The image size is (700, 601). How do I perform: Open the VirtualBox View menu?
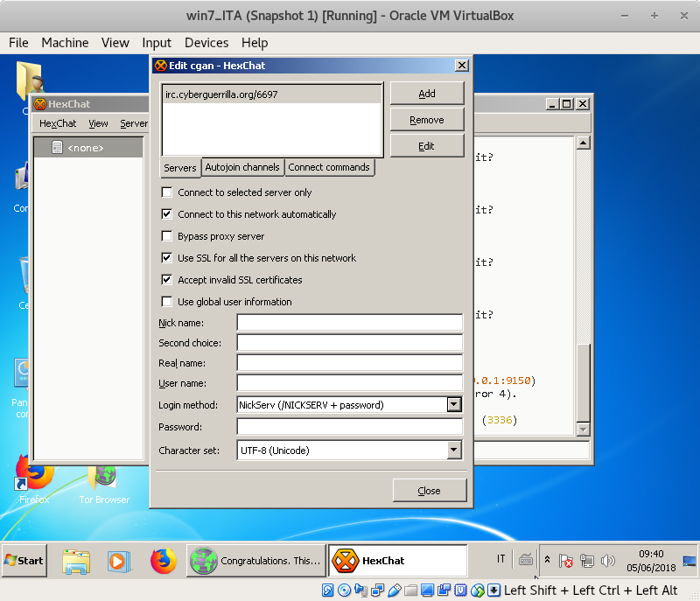tap(115, 43)
